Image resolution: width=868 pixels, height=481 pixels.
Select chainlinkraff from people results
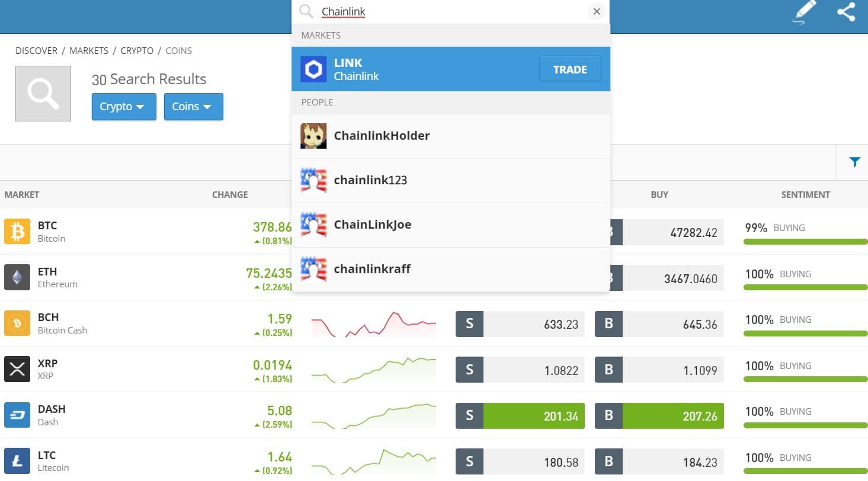pyautogui.click(x=451, y=270)
